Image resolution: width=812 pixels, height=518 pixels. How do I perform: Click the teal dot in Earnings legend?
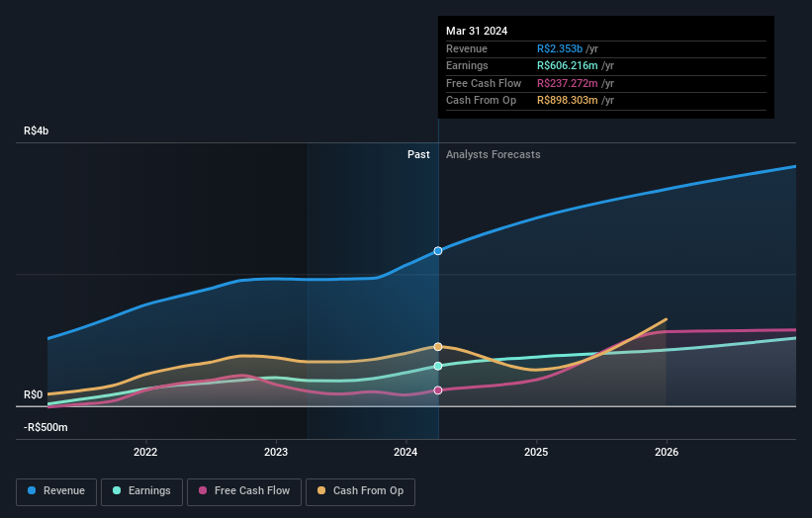pyautogui.click(x=117, y=490)
